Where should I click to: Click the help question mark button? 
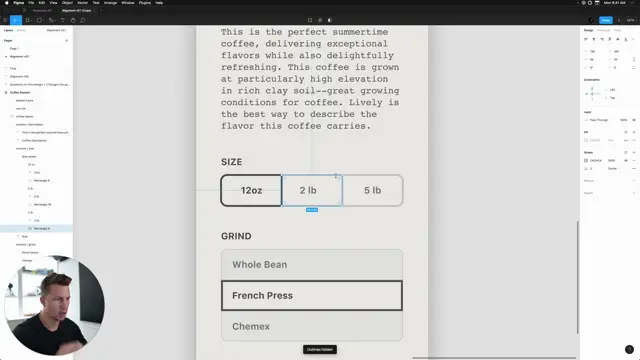click(x=629, y=349)
